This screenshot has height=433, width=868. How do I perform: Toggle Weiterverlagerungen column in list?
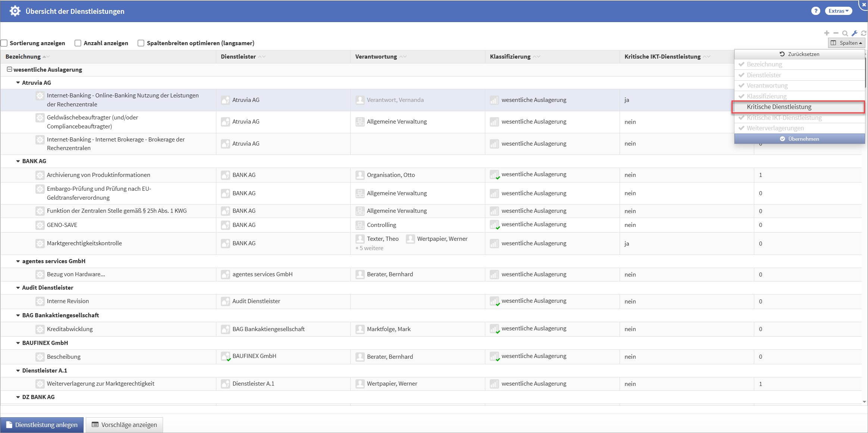pos(775,128)
